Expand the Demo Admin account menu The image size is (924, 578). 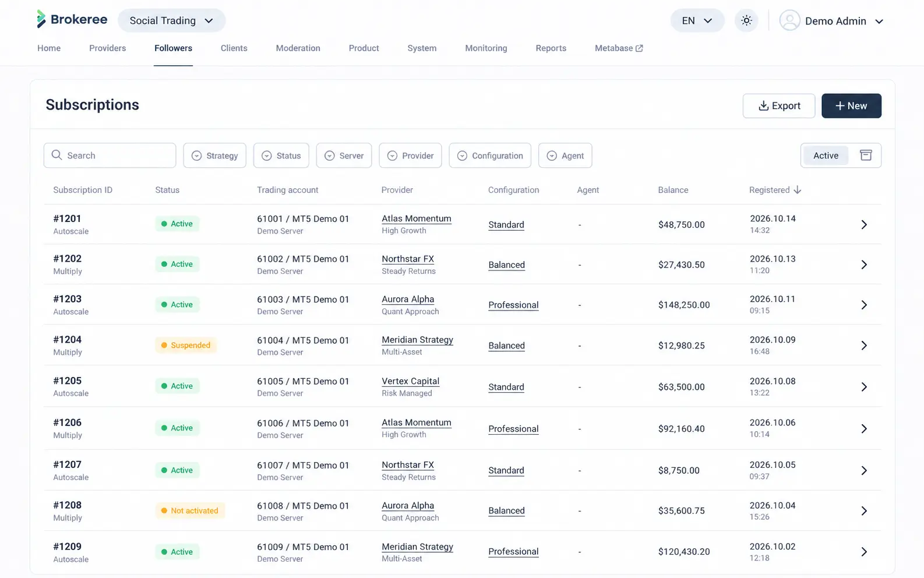879,22
